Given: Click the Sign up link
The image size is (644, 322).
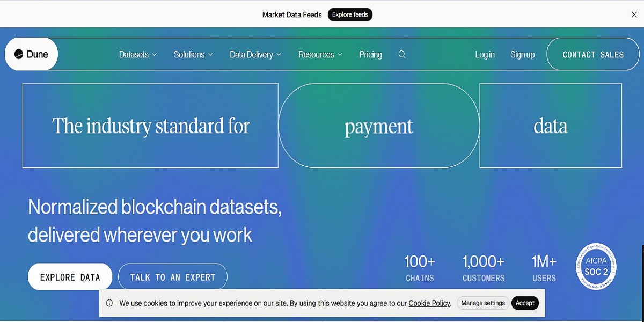Looking at the screenshot, I should coord(522,54).
